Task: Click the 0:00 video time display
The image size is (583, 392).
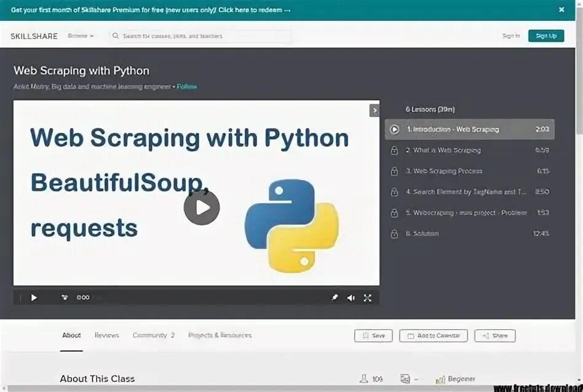Action: tap(83, 297)
